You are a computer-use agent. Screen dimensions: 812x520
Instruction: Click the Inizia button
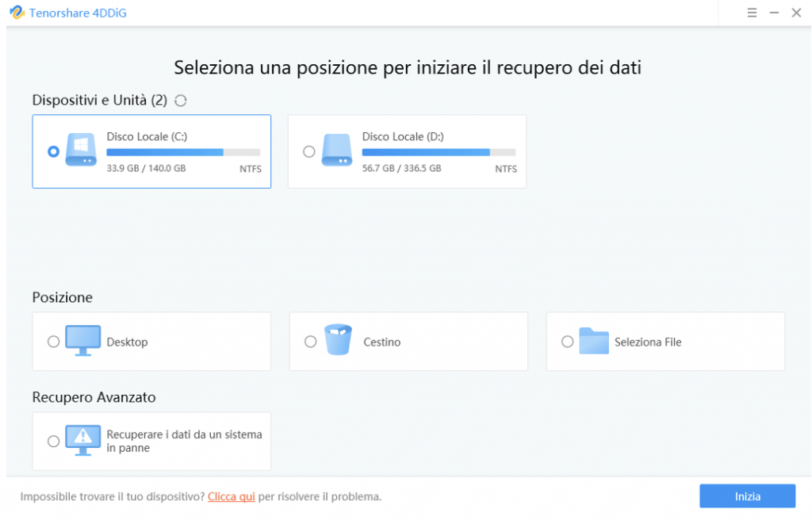point(746,495)
